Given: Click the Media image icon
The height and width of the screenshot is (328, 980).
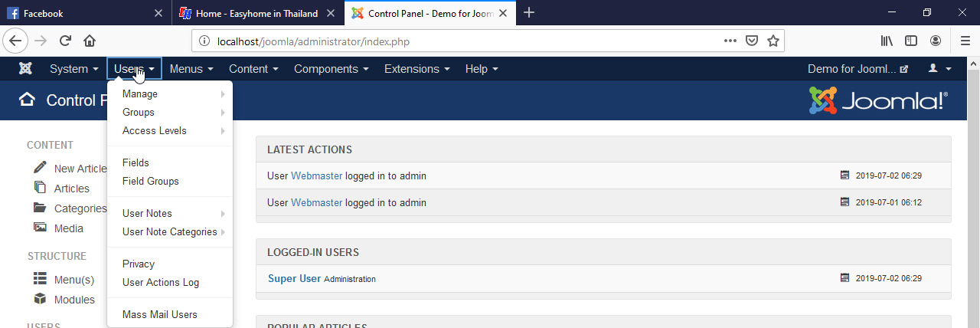Looking at the screenshot, I should [x=40, y=228].
